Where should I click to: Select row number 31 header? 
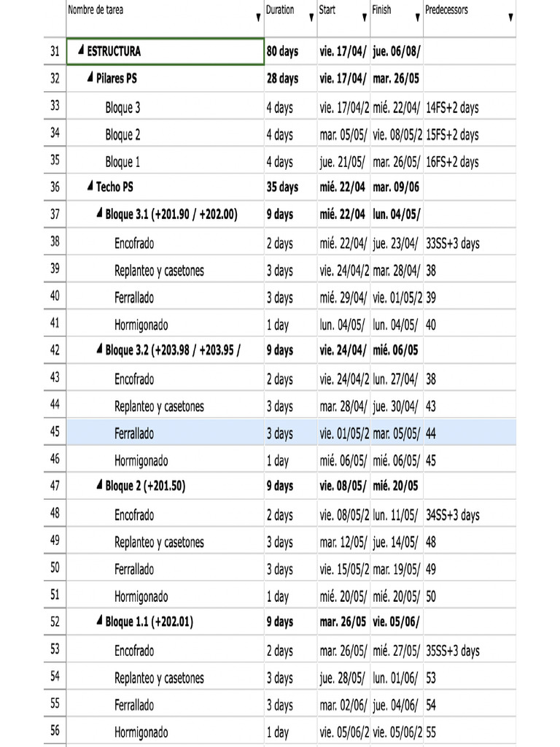(55, 51)
